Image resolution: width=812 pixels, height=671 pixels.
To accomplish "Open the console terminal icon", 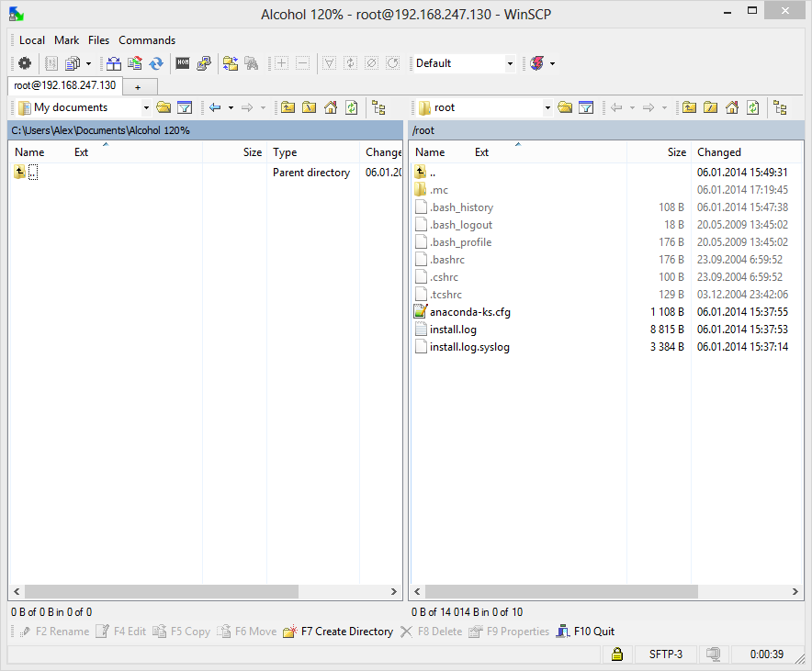I will pos(183,63).
